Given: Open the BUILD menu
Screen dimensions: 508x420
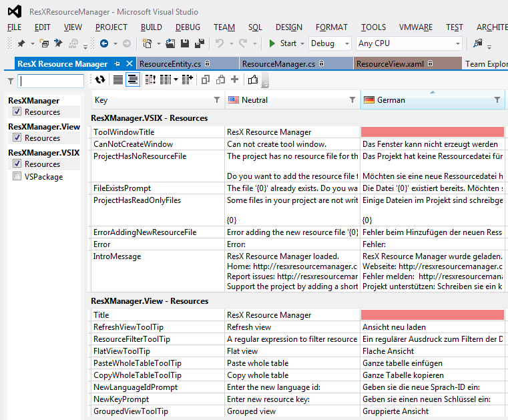Looking at the screenshot, I should click(x=151, y=27).
